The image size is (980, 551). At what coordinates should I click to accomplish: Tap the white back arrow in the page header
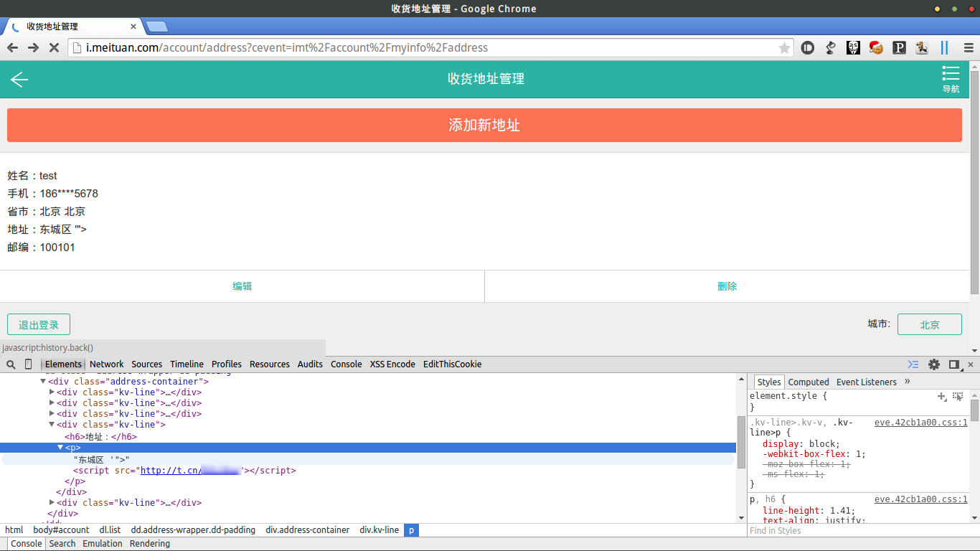tap(19, 80)
